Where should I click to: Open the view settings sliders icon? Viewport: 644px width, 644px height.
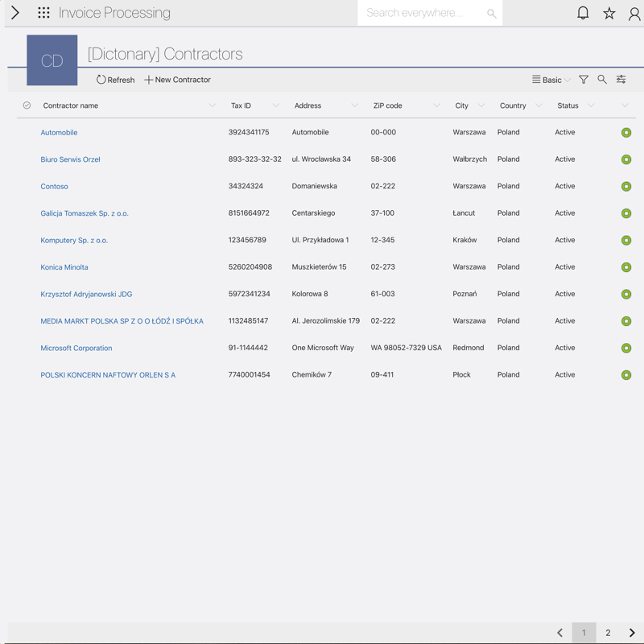(x=621, y=80)
